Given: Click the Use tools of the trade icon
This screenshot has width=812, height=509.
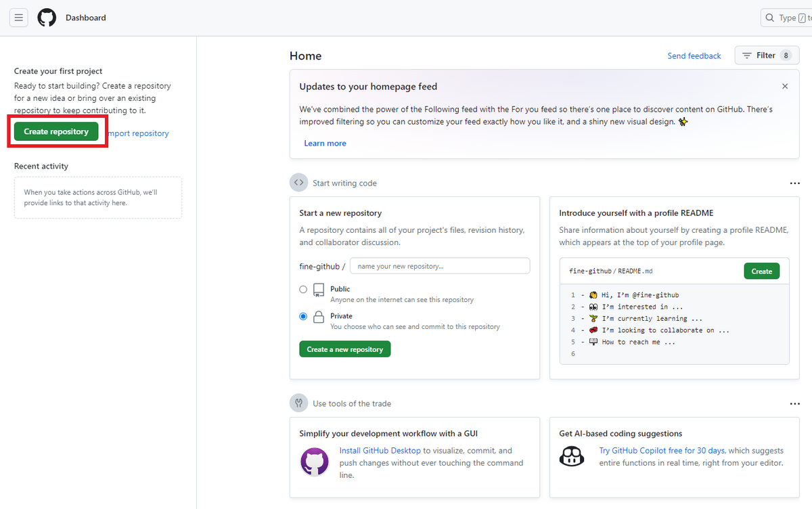Looking at the screenshot, I should pyautogui.click(x=298, y=403).
